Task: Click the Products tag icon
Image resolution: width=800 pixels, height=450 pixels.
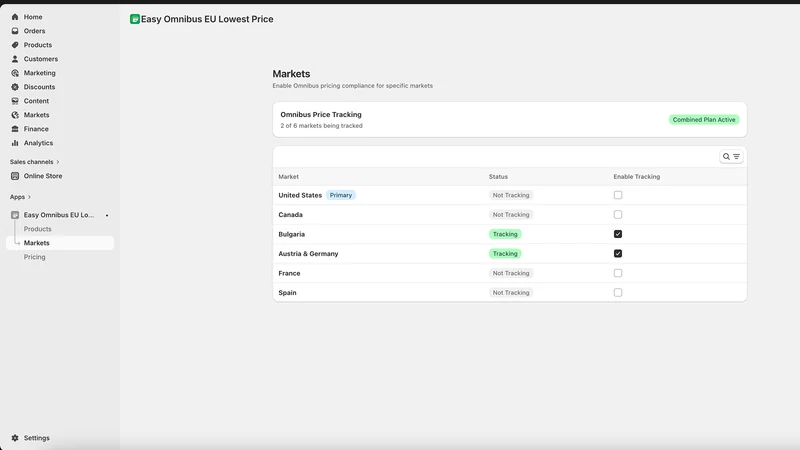Action: 15,45
